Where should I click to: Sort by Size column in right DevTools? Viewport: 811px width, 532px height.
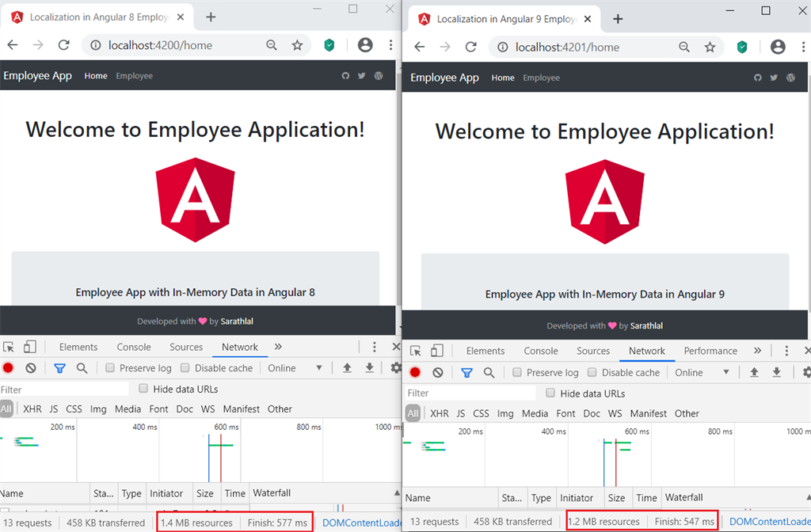(x=616, y=498)
